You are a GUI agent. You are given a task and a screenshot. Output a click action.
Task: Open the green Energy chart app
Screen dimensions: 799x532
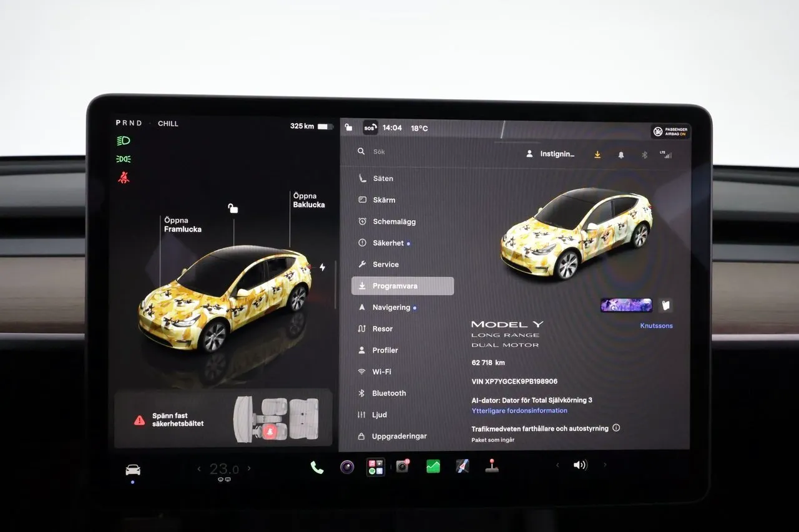click(x=433, y=467)
